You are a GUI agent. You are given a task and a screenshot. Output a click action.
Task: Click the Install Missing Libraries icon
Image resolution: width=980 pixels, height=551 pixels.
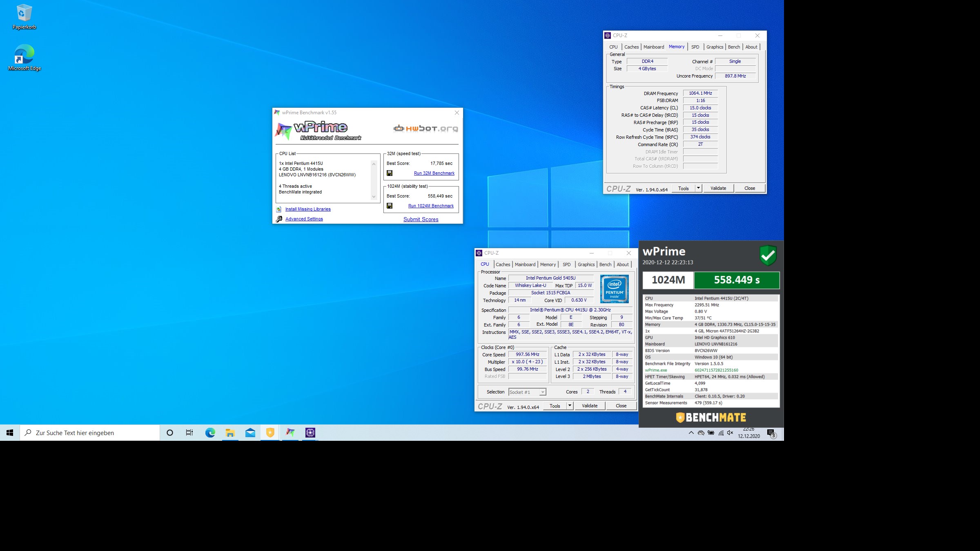[279, 209]
